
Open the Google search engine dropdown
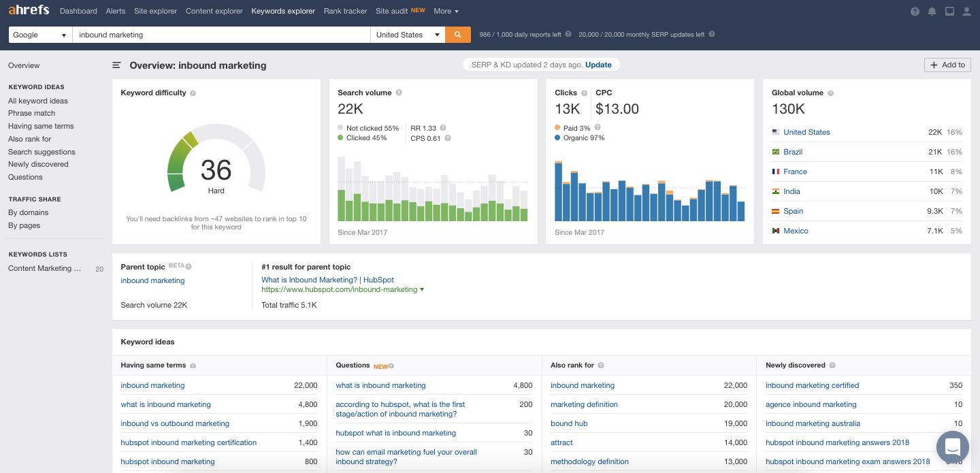[40, 35]
